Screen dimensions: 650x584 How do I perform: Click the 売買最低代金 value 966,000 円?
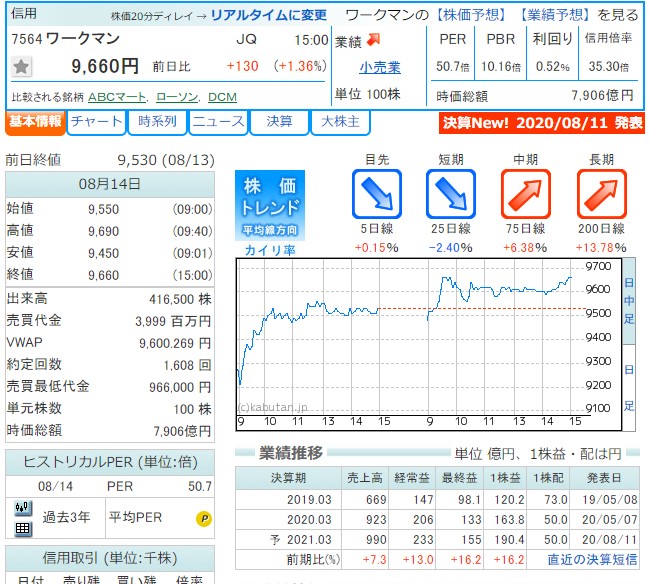[x=180, y=387]
